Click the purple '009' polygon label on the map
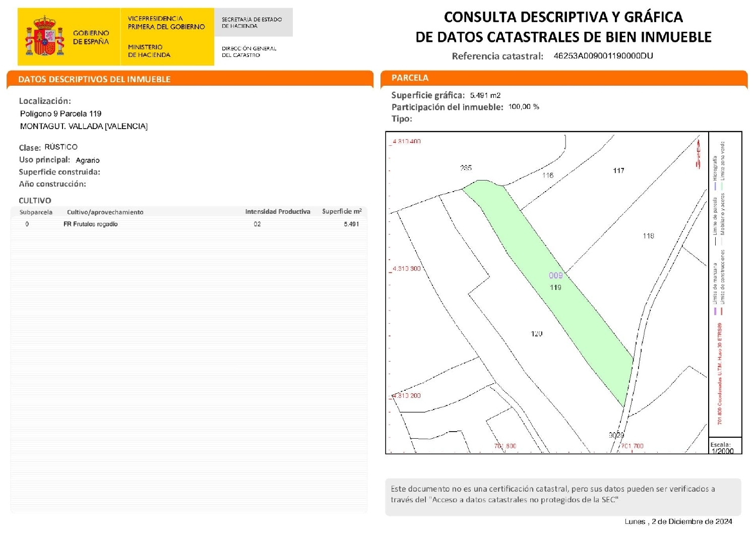 [556, 275]
